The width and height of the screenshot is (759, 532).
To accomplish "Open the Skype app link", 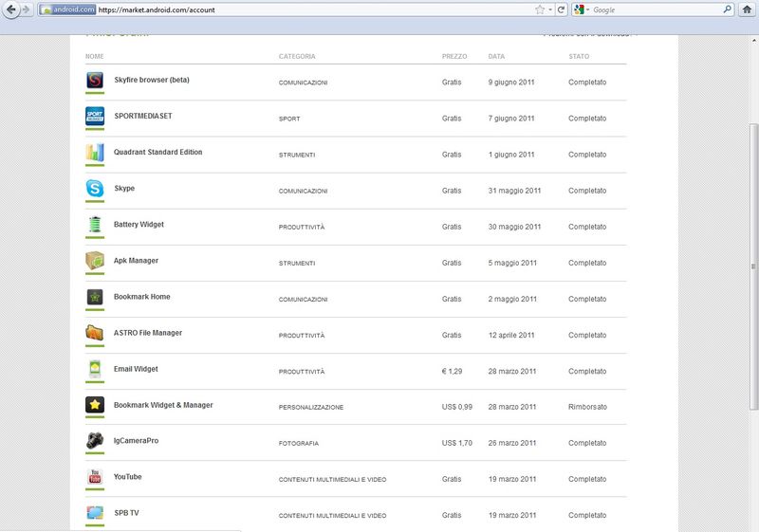I will pyautogui.click(x=124, y=188).
